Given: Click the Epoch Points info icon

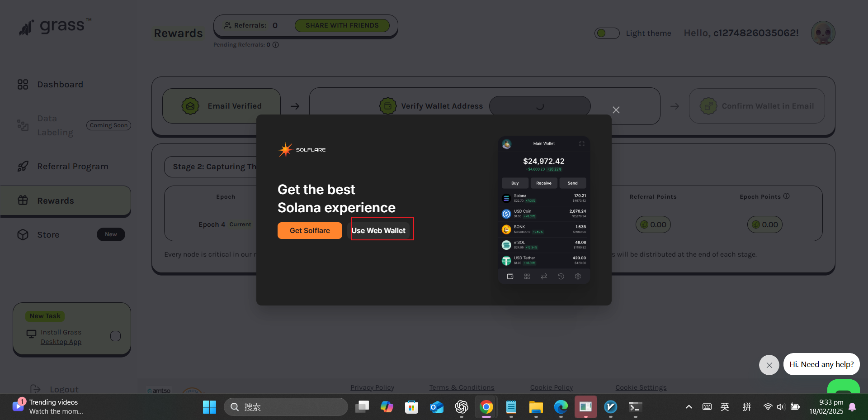Looking at the screenshot, I should coord(787,196).
